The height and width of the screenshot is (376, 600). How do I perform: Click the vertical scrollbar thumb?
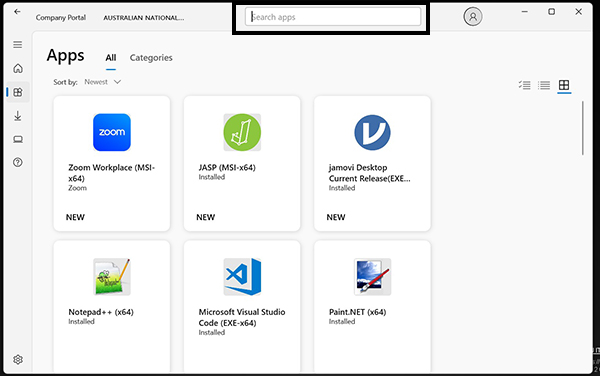click(x=582, y=128)
